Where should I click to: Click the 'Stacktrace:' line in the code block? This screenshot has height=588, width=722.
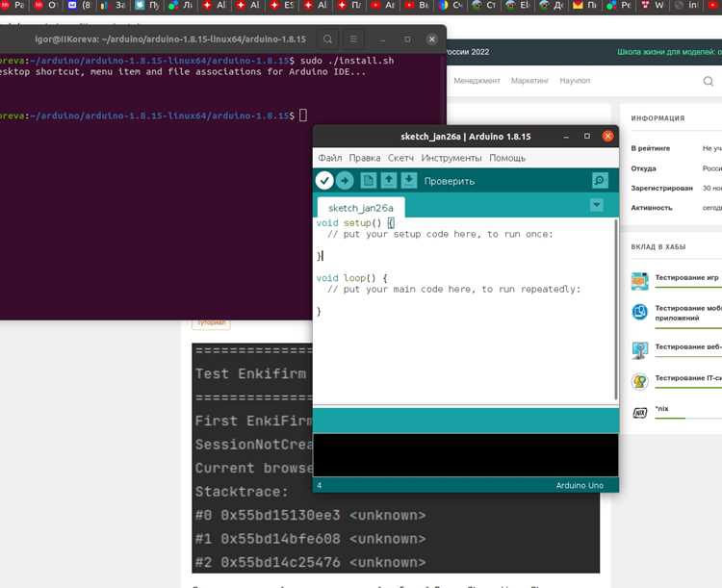242,492
